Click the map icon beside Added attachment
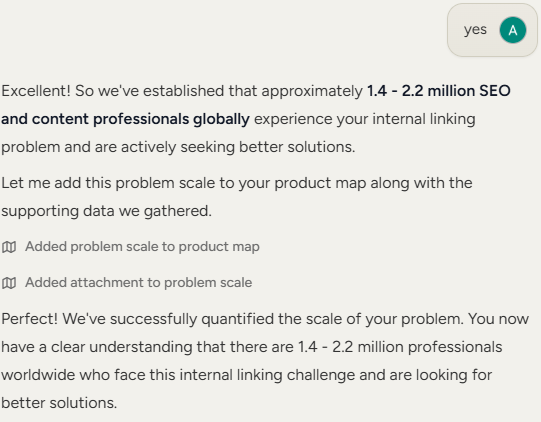541x422 pixels. tap(9, 283)
